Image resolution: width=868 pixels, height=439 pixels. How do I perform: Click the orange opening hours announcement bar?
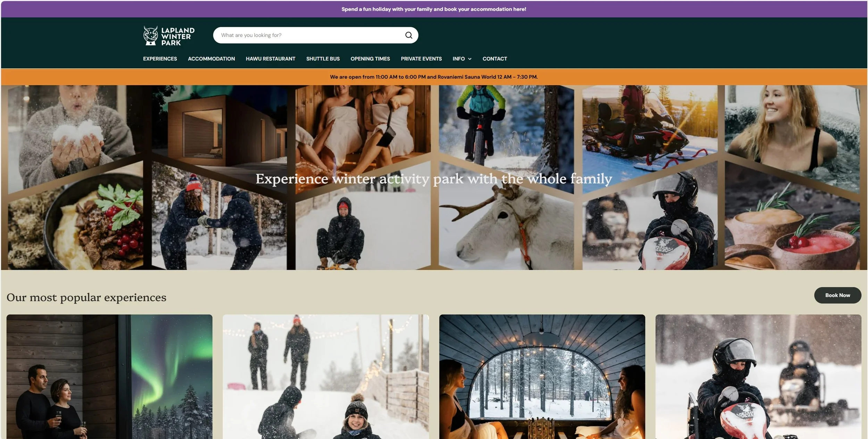(x=434, y=77)
